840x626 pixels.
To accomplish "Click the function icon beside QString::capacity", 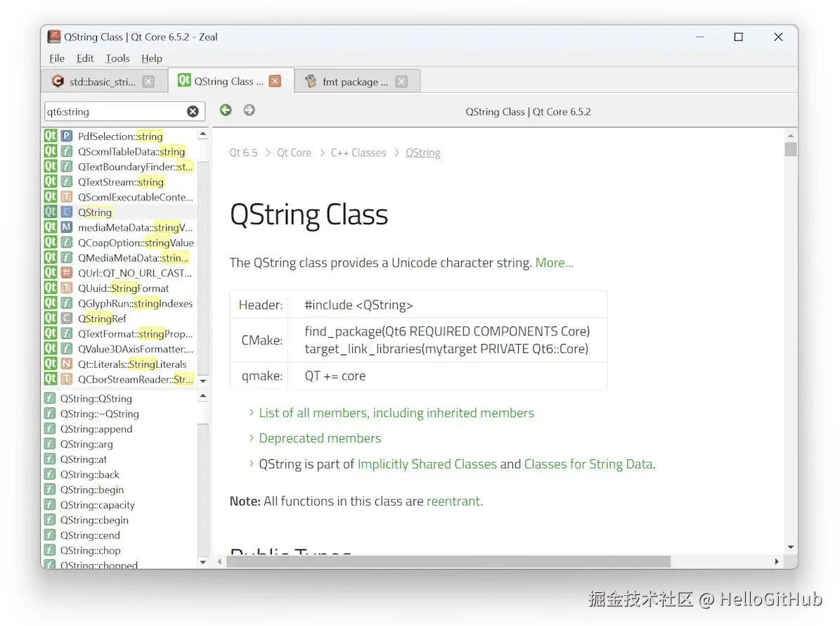I will click(50, 505).
